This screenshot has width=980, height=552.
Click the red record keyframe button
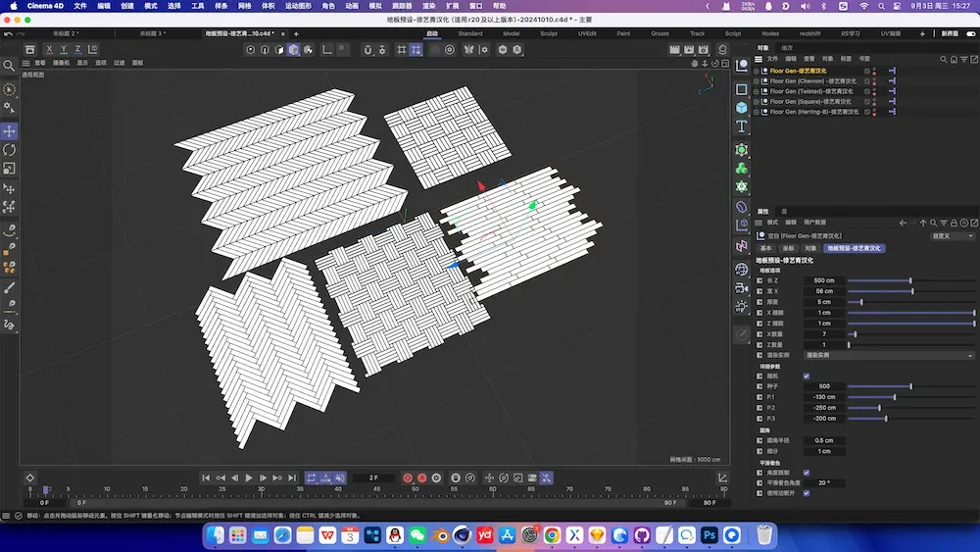(x=408, y=477)
